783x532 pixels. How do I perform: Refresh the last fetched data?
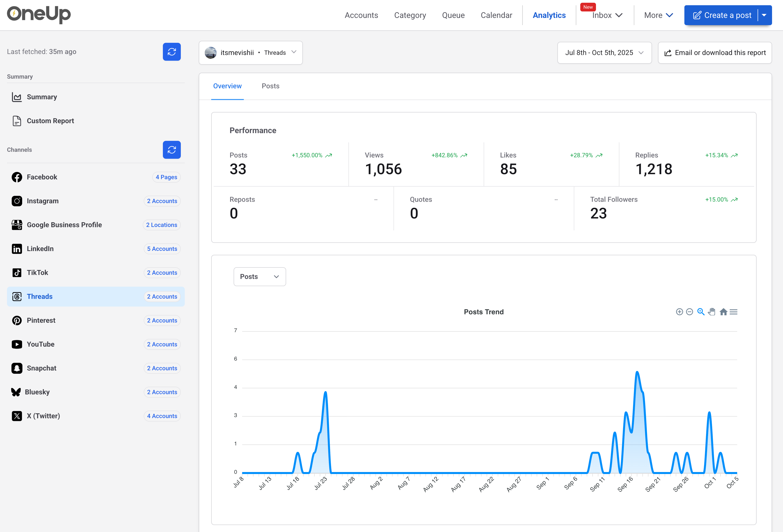(x=172, y=52)
